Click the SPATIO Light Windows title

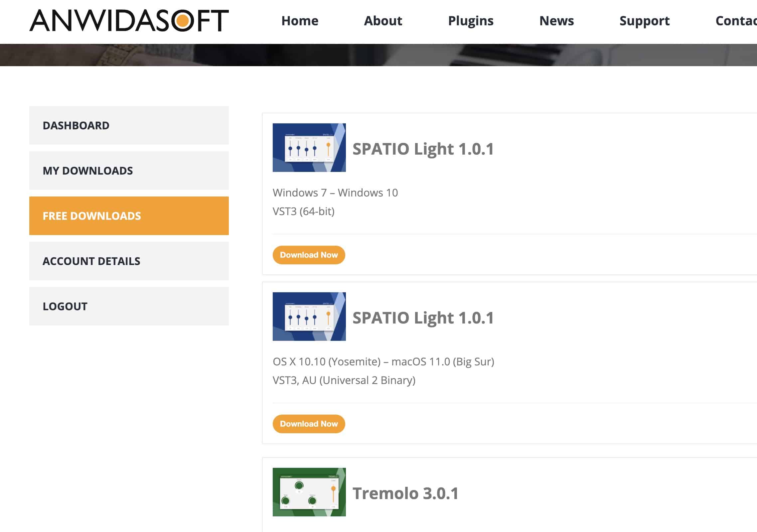(x=423, y=149)
